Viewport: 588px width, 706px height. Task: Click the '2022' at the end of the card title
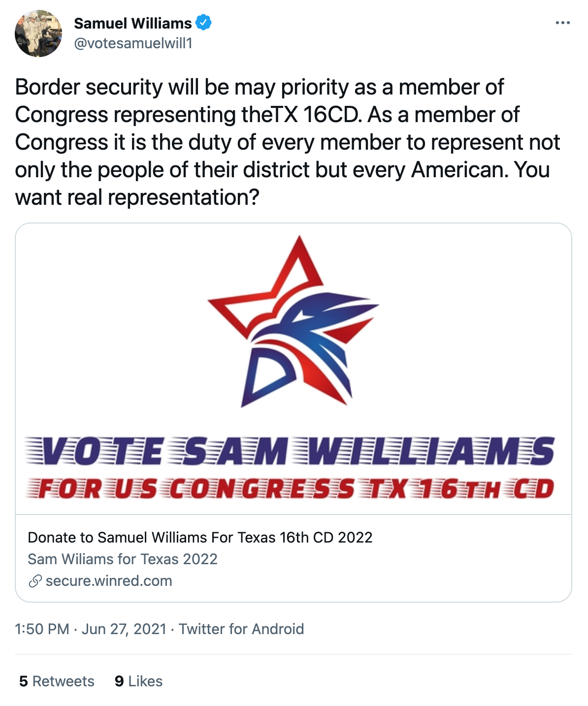click(x=355, y=537)
